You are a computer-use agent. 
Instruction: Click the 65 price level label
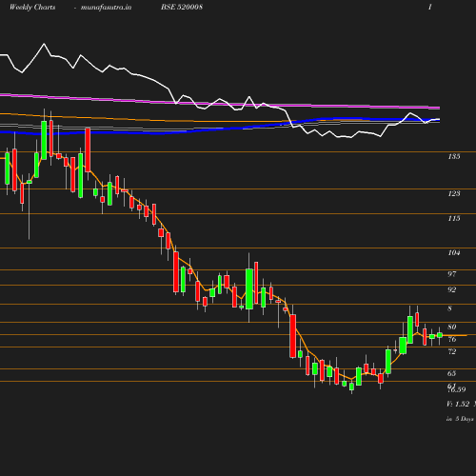click(x=452, y=373)
